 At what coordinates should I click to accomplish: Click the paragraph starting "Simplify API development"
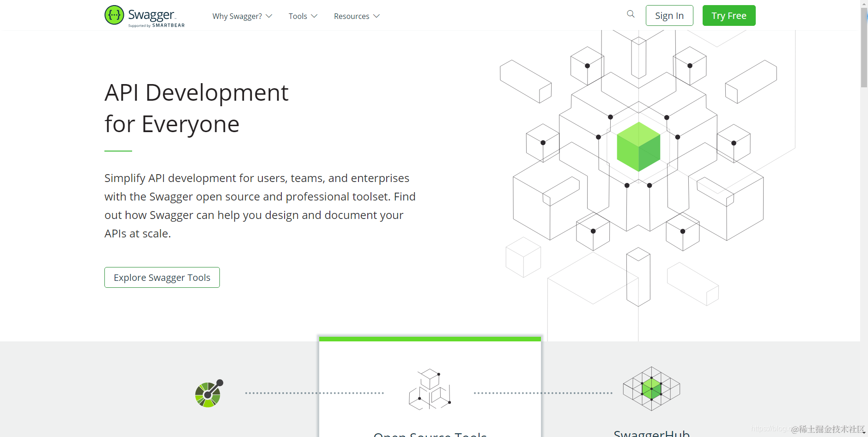(260, 206)
